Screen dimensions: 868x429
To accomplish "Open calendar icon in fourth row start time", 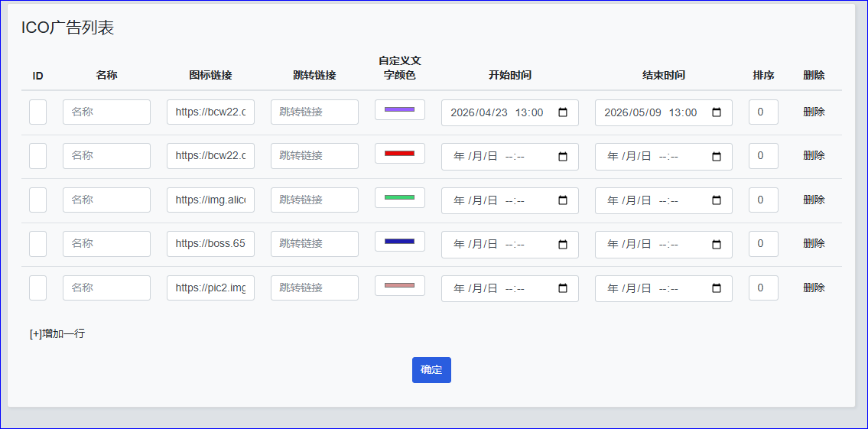I will (563, 245).
